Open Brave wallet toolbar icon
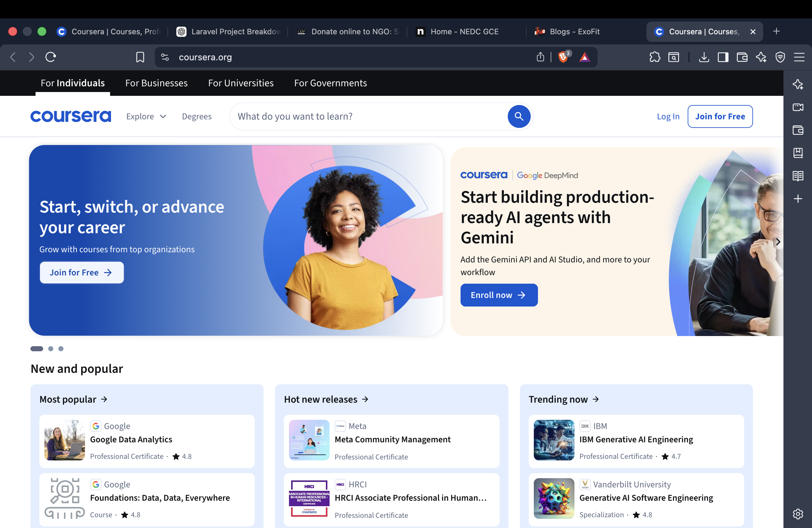The image size is (812, 528). 742,57
